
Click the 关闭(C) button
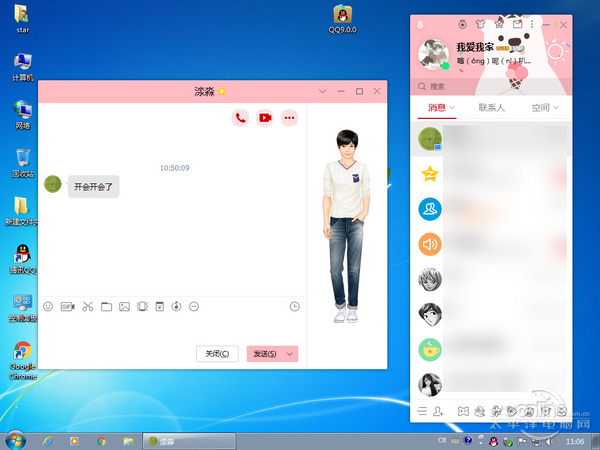click(217, 354)
